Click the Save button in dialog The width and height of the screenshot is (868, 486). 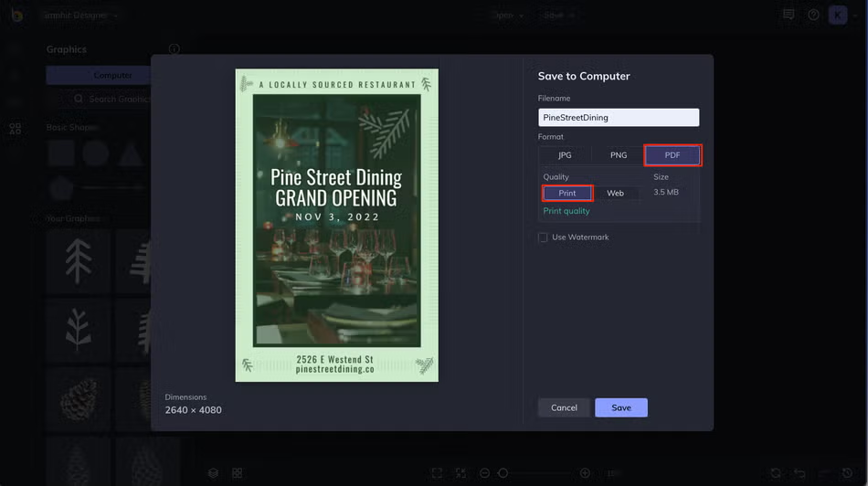[621, 408]
